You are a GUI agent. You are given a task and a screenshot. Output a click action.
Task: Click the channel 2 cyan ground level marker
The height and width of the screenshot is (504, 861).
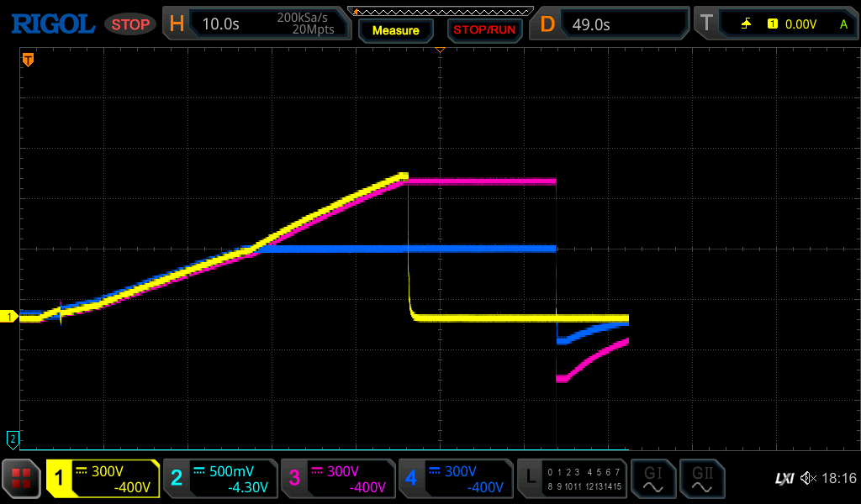[x=12, y=438]
